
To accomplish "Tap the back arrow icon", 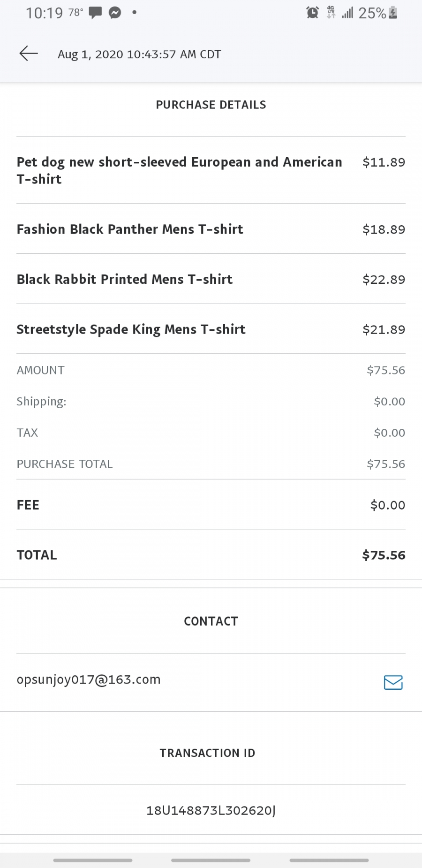I will pos(29,53).
